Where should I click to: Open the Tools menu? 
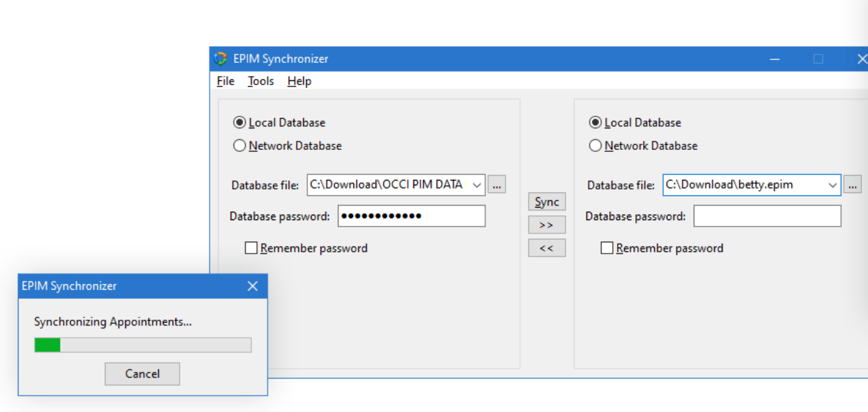pyautogui.click(x=261, y=81)
